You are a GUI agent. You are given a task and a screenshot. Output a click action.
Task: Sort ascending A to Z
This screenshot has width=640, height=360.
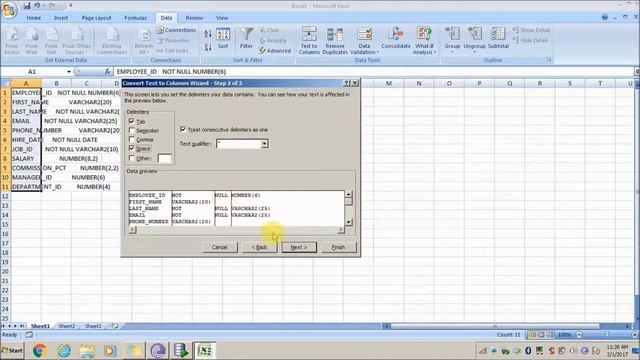point(208,34)
